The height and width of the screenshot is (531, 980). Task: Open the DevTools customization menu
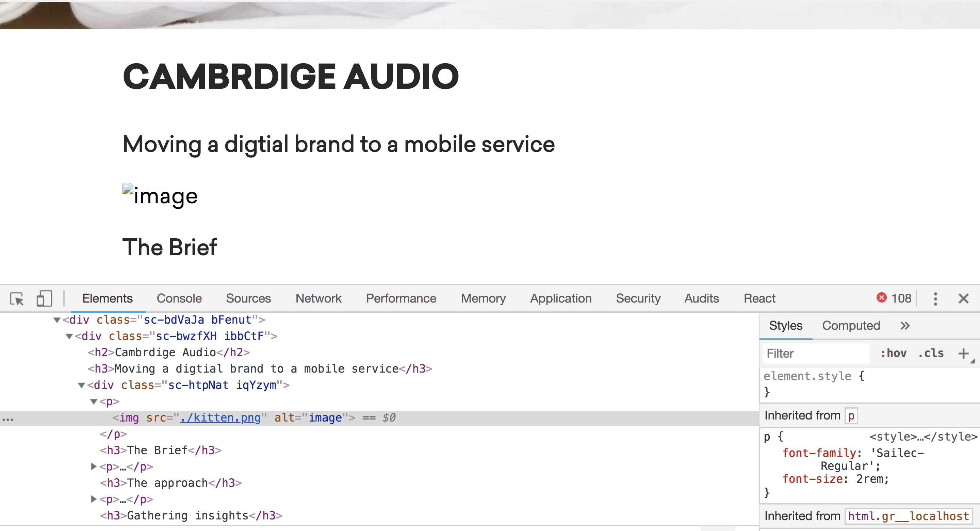[935, 299]
